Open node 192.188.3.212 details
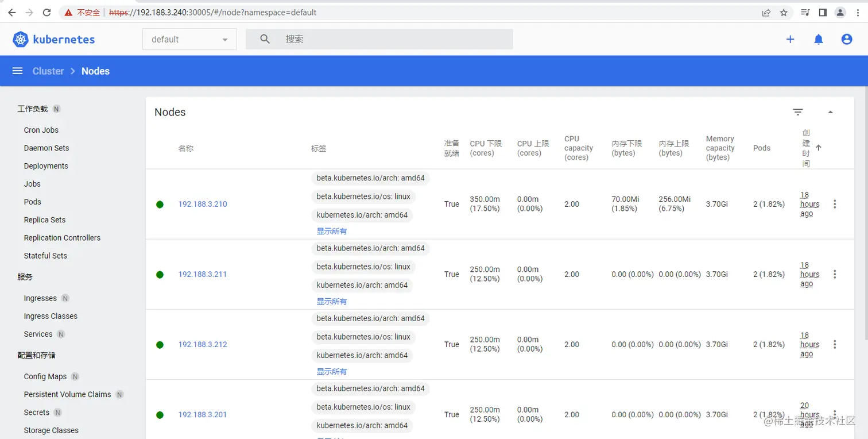Viewport: 868px width, 439px height. (203, 344)
